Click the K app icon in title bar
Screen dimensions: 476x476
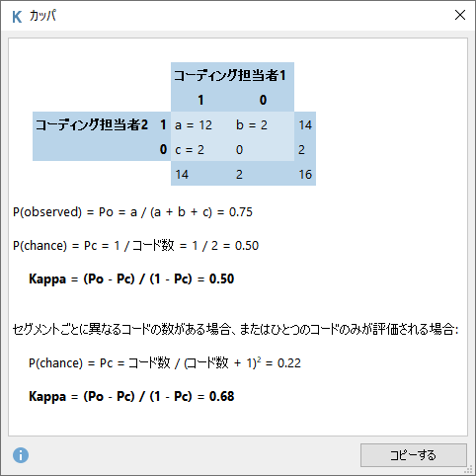[17, 17]
